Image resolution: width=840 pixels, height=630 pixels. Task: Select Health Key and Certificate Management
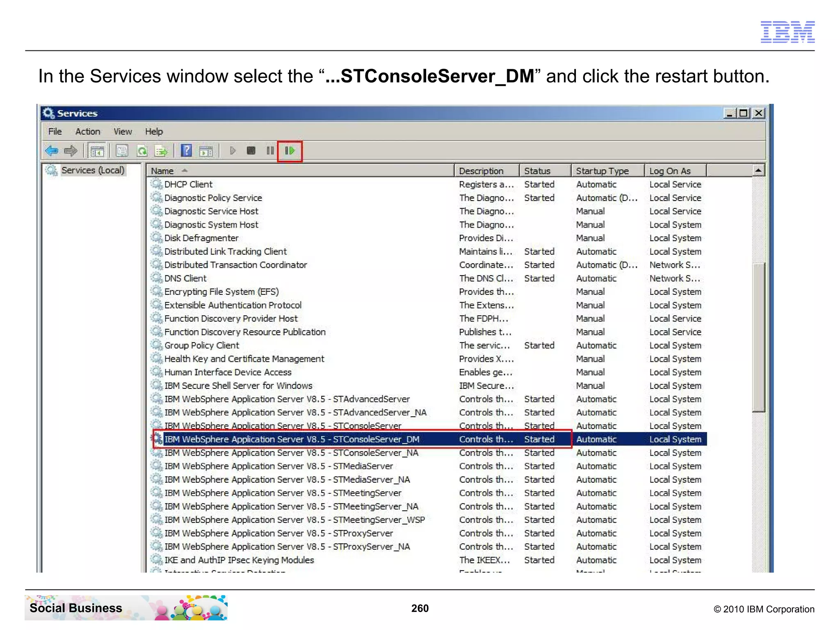pos(428,359)
